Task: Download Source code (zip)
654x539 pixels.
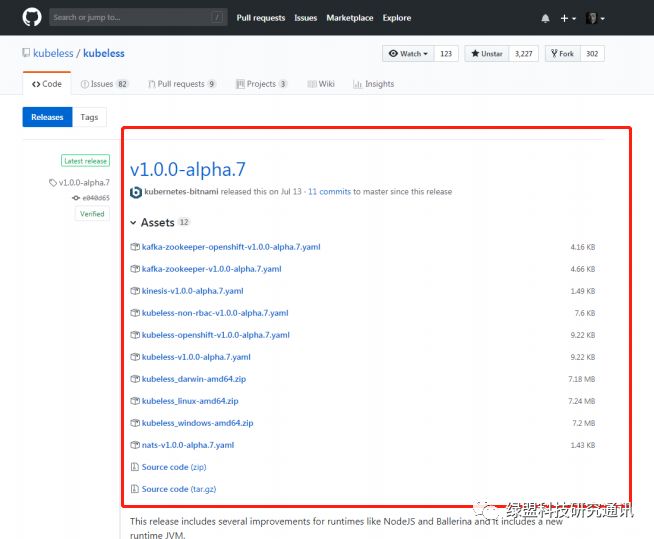Action: click(x=174, y=467)
